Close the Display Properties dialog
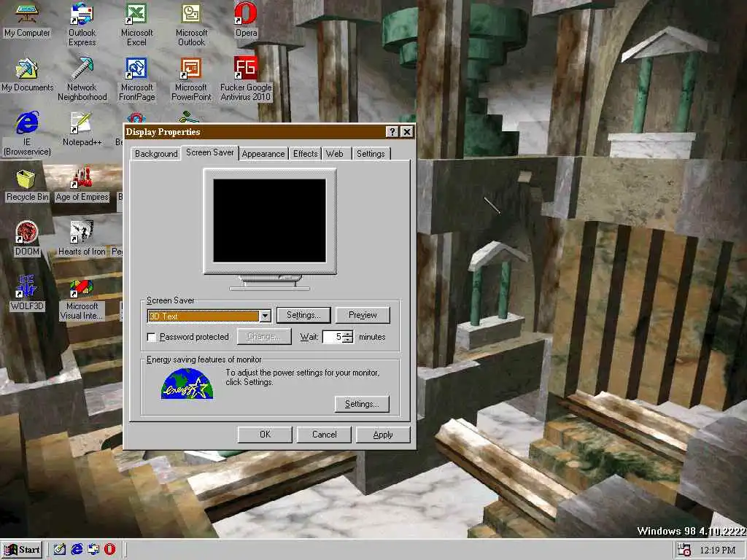This screenshot has width=747, height=560. pyautogui.click(x=407, y=132)
